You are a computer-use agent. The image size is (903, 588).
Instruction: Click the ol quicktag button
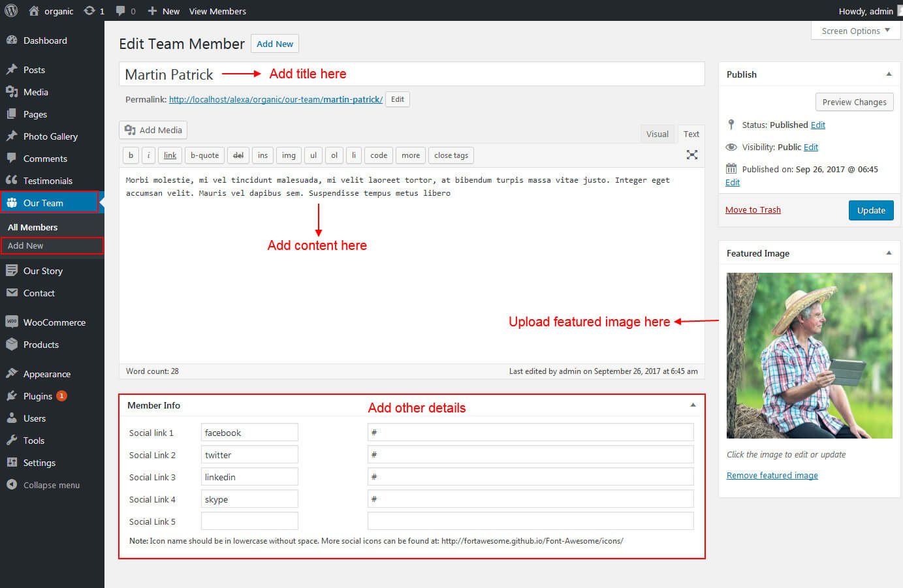tap(334, 155)
